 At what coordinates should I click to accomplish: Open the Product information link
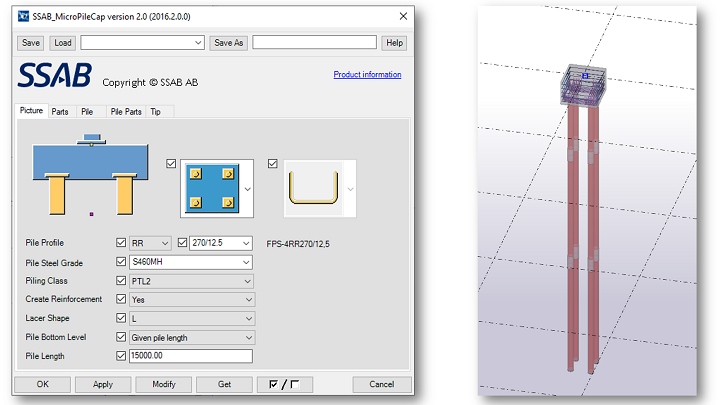pyautogui.click(x=367, y=74)
